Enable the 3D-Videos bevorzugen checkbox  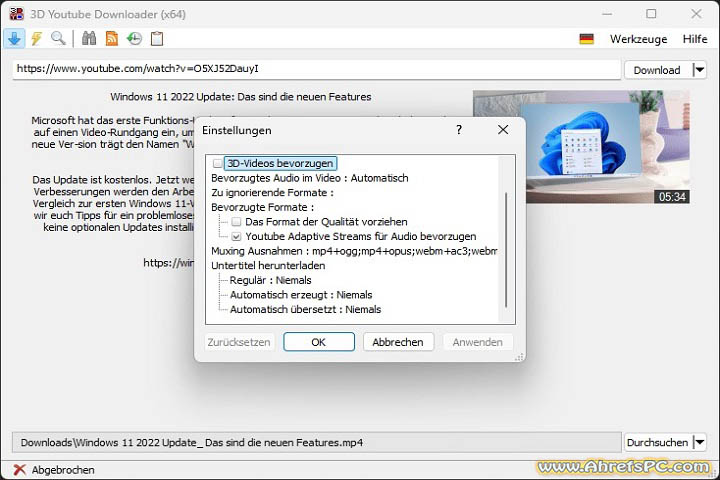coord(217,164)
